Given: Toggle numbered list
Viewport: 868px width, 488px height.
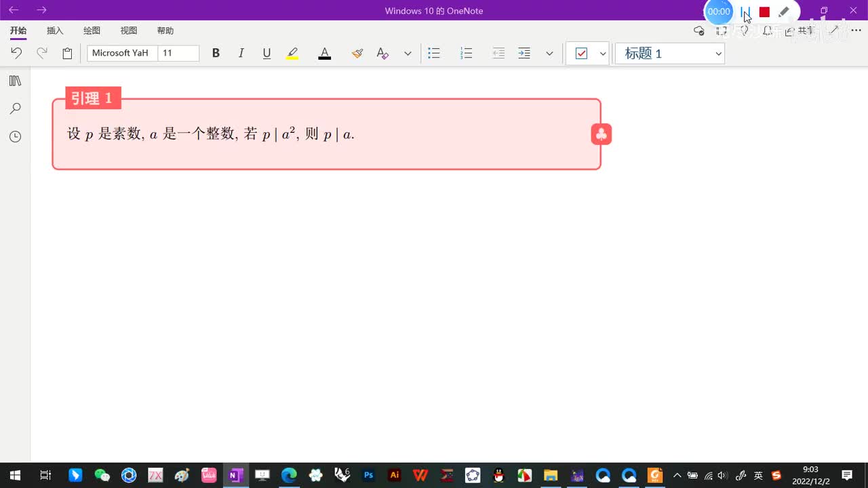Looking at the screenshot, I should (466, 53).
